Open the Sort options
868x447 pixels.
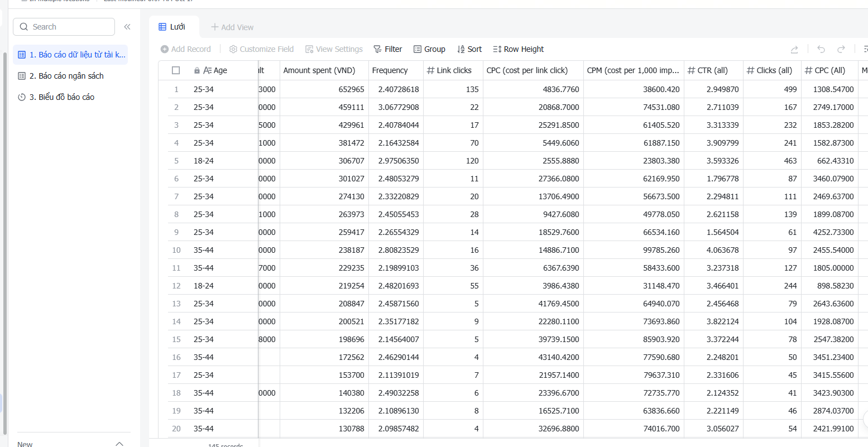[x=469, y=49]
